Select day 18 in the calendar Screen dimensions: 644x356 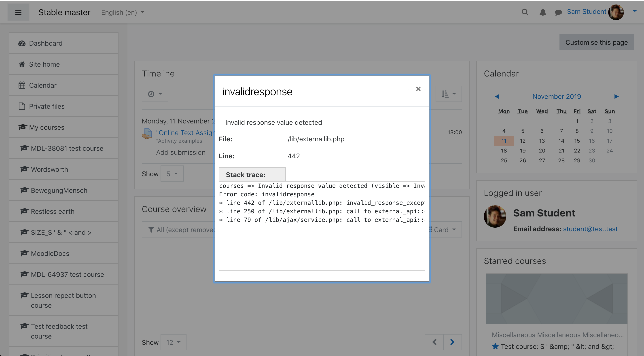click(x=504, y=150)
